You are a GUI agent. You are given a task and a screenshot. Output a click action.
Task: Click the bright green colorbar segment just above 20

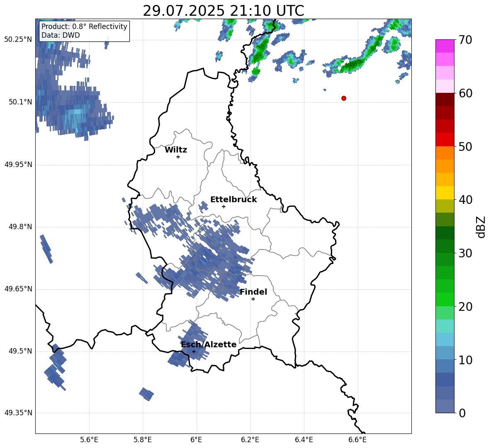click(445, 299)
